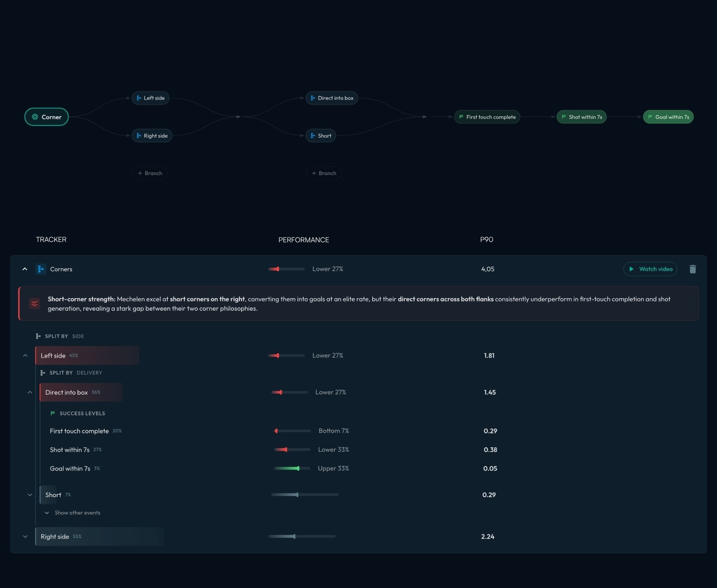The width and height of the screenshot is (717, 588).
Task: Click flag icon in First touch complete node
Action: pos(461,117)
